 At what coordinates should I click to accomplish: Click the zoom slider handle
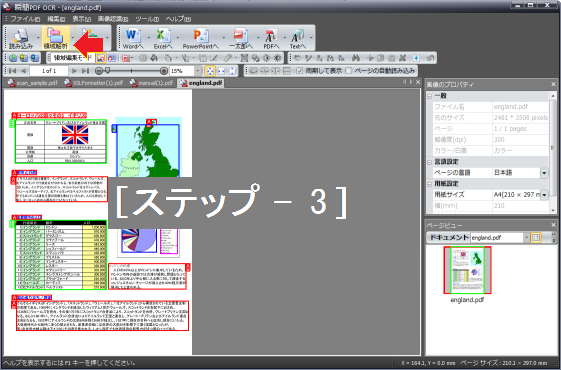pos(107,71)
